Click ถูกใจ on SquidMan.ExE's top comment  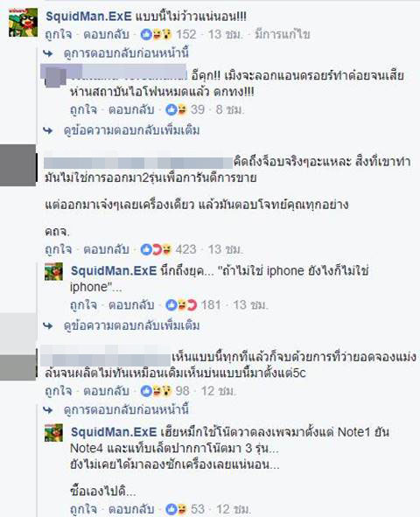[x=59, y=35]
